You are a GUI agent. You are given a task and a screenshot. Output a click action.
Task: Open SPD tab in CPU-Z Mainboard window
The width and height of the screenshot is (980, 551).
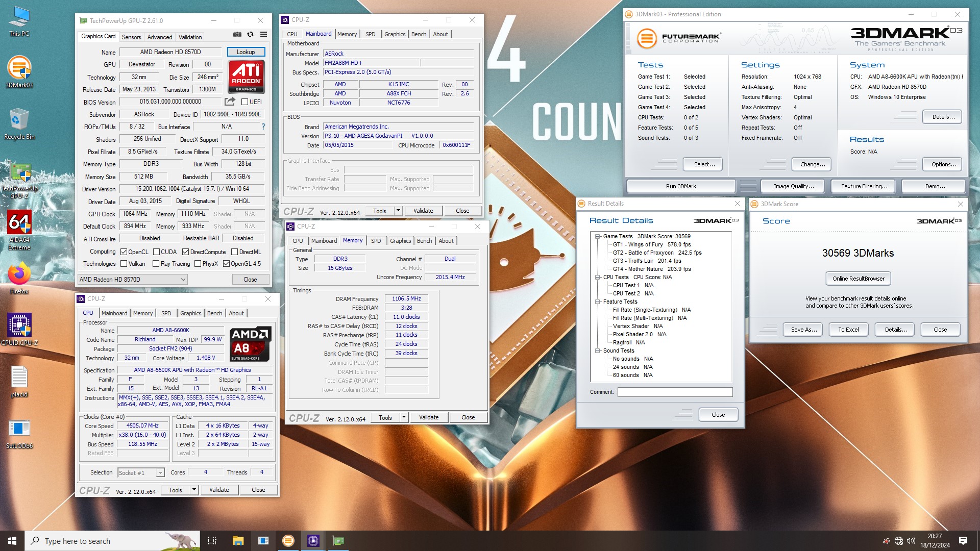click(x=371, y=34)
